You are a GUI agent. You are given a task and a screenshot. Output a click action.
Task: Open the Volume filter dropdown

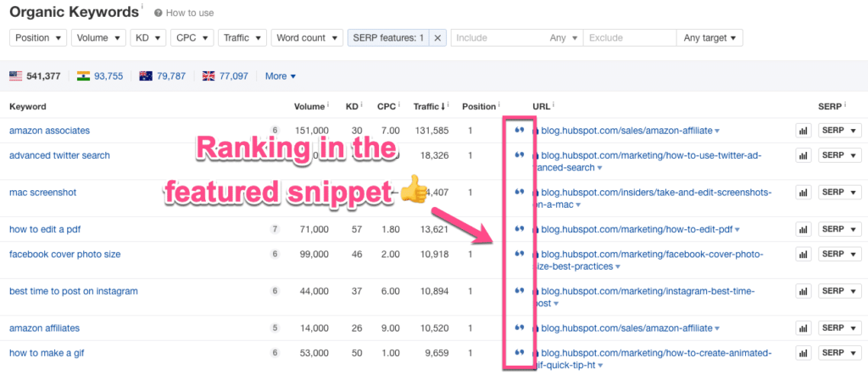pyautogui.click(x=98, y=38)
